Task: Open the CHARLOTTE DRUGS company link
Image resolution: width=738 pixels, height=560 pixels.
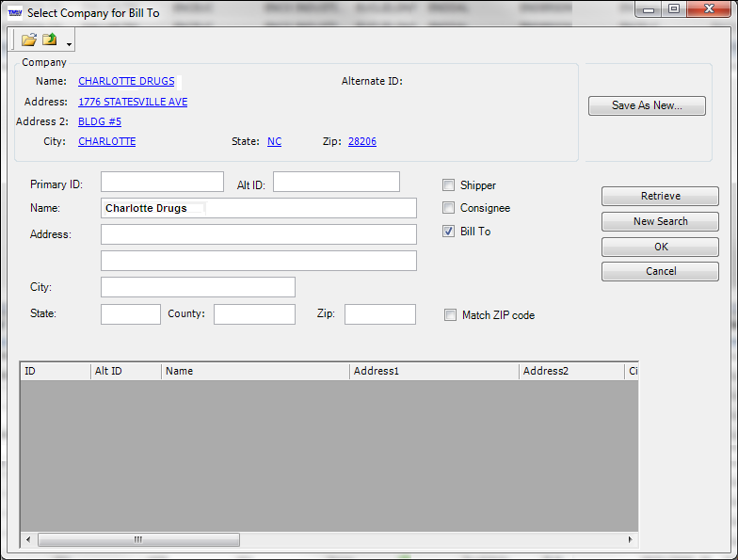Action: click(126, 81)
